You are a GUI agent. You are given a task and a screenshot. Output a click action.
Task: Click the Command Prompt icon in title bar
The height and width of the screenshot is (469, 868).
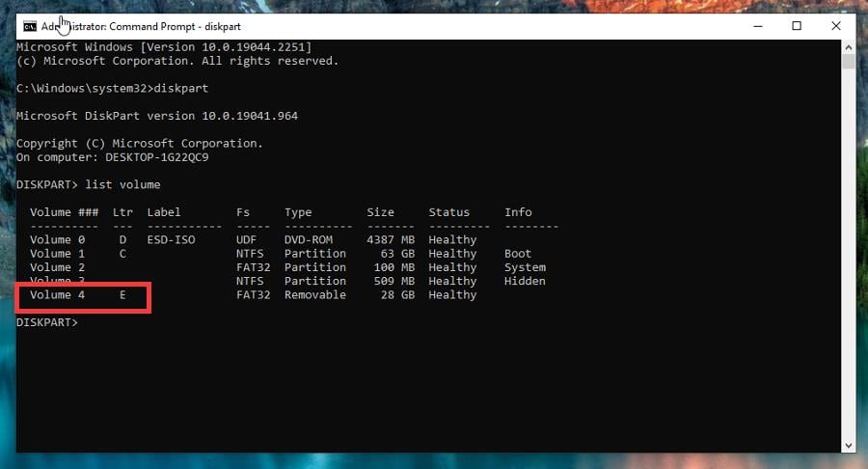[30, 27]
